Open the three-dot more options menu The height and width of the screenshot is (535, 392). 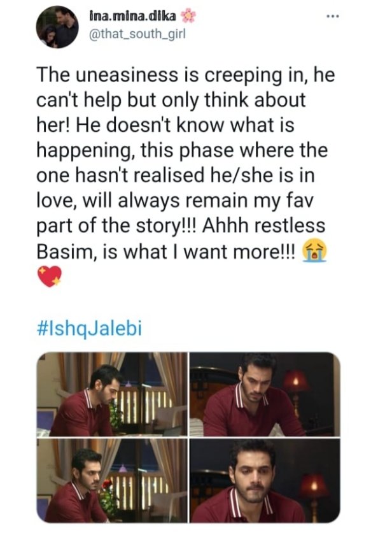click(332, 17)
